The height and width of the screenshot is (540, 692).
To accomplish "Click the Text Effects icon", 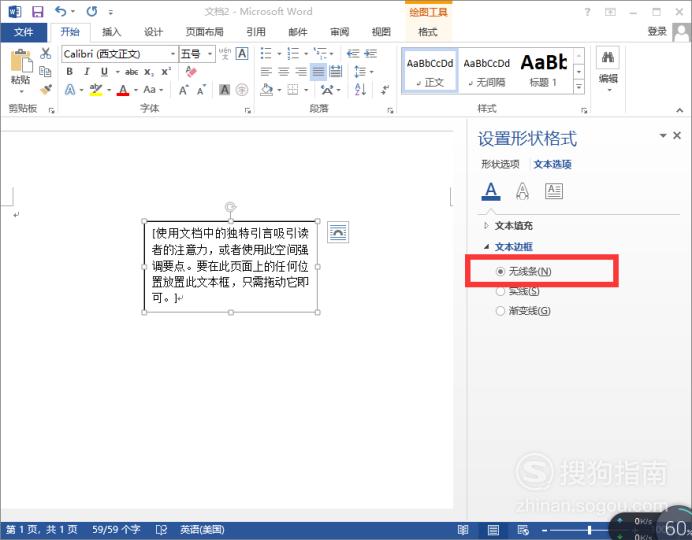I will (x=70, y=90).
